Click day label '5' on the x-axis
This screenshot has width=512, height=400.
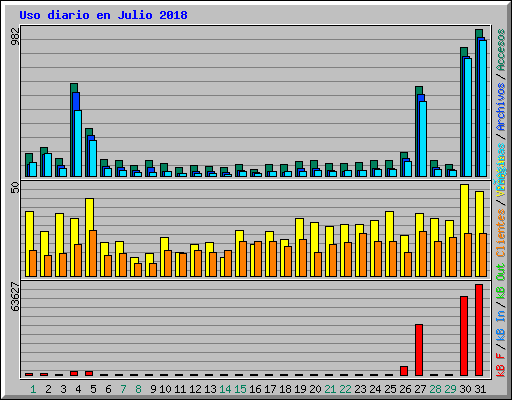[93, 389]
